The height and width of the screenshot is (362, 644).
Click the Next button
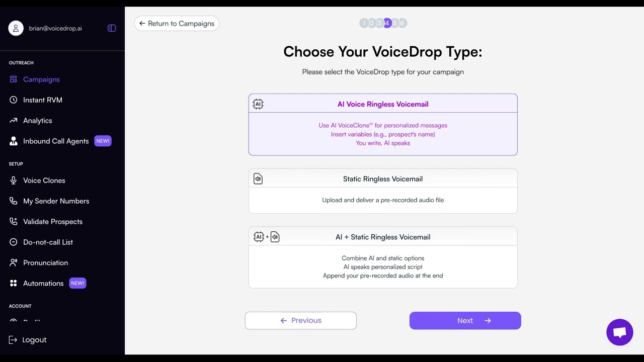(465, 321)
